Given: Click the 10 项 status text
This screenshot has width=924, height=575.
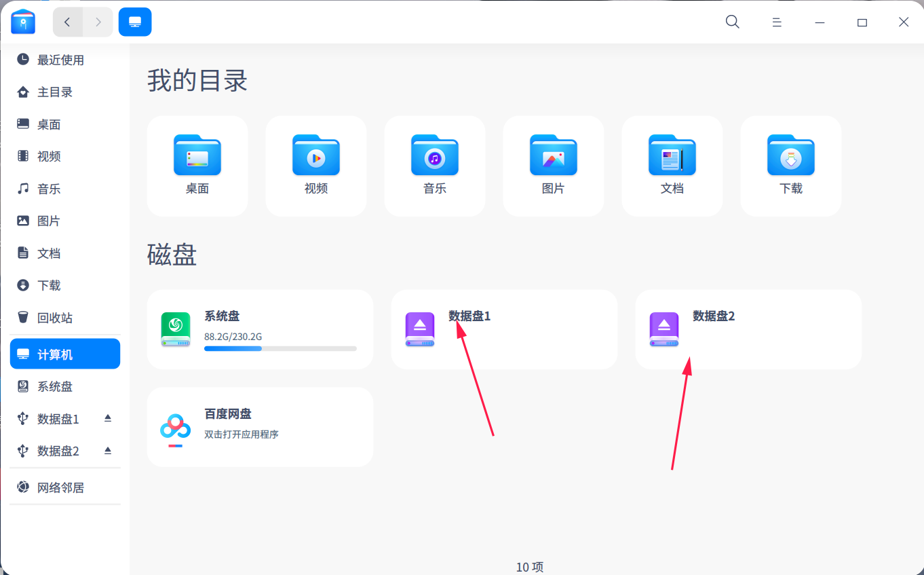Looking at the screenshot, I should [x=530, y=567].
